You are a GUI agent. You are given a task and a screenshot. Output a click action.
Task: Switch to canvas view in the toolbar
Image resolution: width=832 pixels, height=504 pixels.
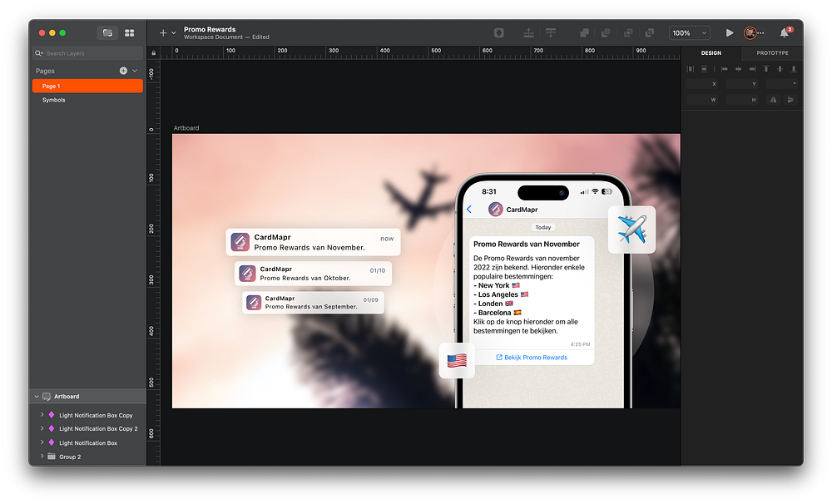point(107,33)
